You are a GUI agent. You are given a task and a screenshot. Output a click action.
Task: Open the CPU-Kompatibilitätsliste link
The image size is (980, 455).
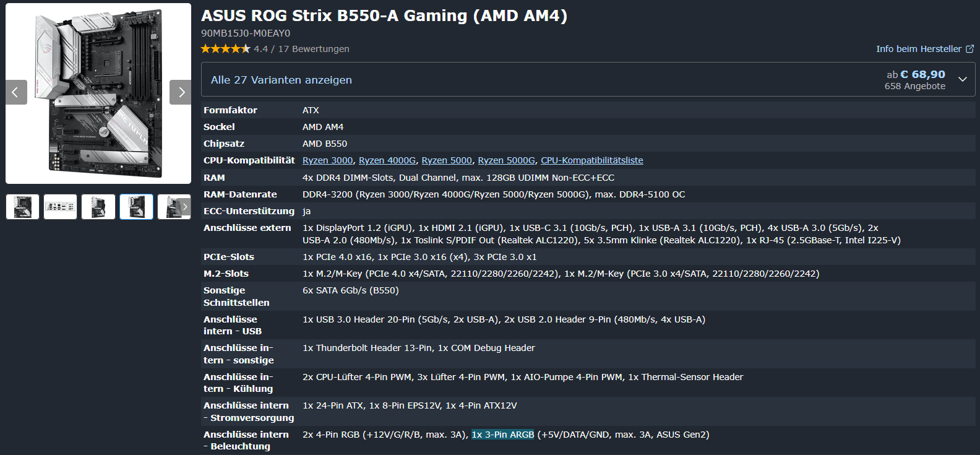tap(592, 160)
